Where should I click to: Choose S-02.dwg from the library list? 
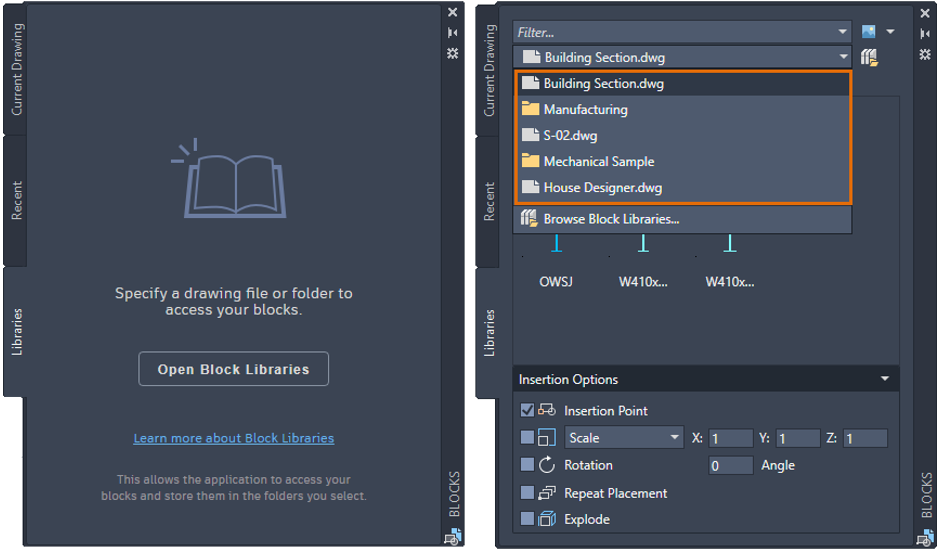[682, 135]
